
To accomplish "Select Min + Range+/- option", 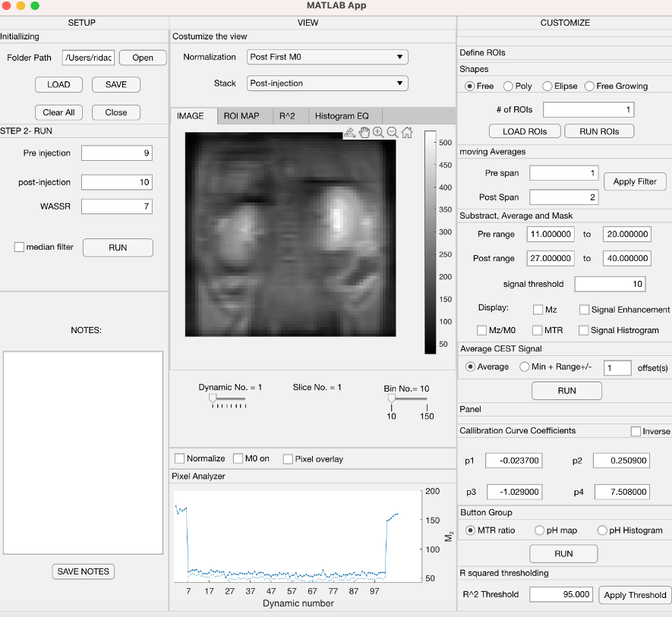I will pos(525,367).
